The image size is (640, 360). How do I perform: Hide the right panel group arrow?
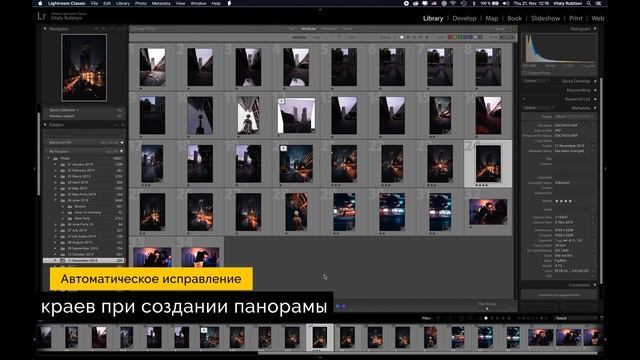coord(605,168)
